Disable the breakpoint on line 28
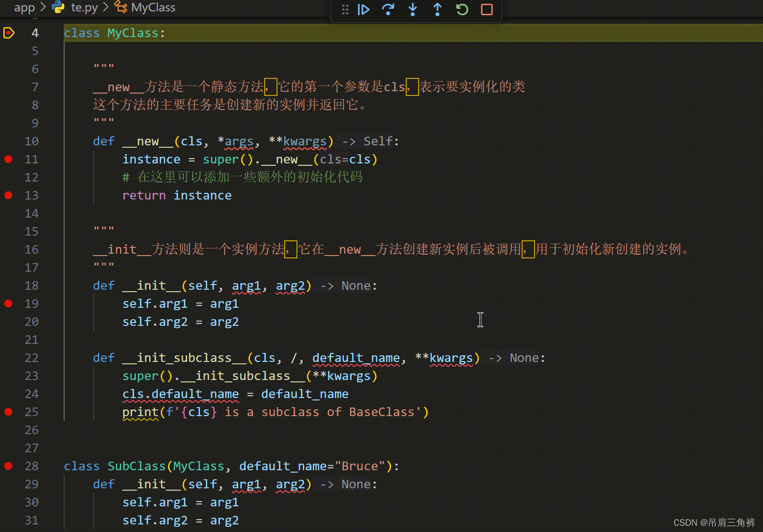The height and width of the screenshot is (532, 763). [8, 466]
